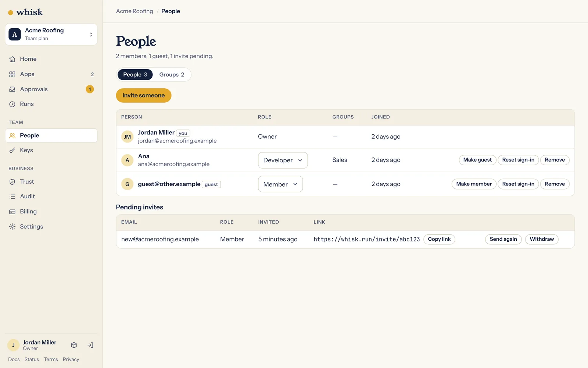The height and width of the screenshot is (368, 588).
Task: Open the Terms footer link
Action: [x=51, y=360]
